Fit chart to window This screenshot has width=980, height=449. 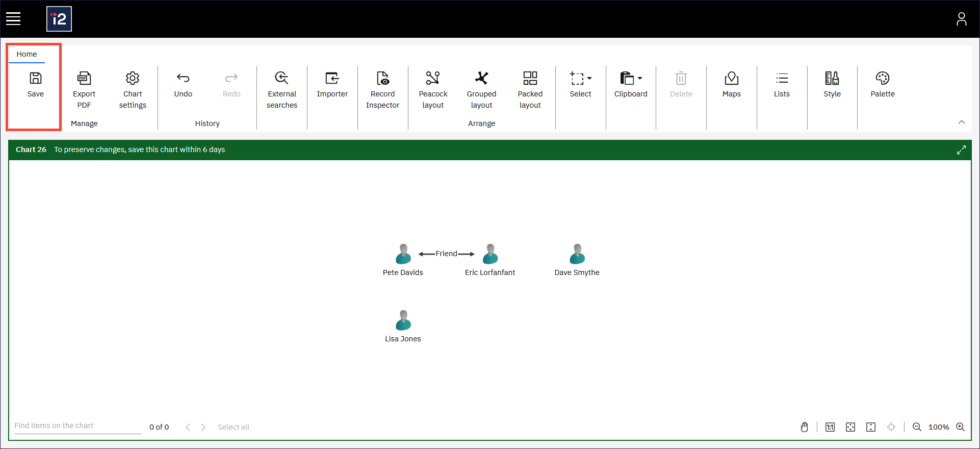pos(850,427)
